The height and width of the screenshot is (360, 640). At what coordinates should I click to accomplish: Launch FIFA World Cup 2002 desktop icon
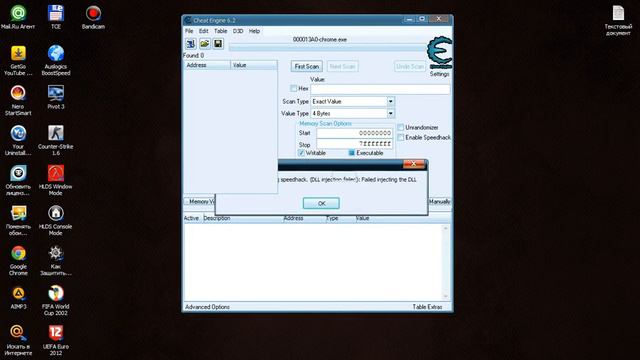point(56,300)
